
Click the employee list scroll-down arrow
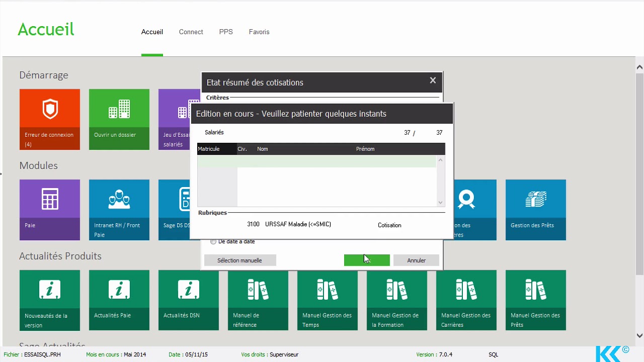tap(440, 202)
